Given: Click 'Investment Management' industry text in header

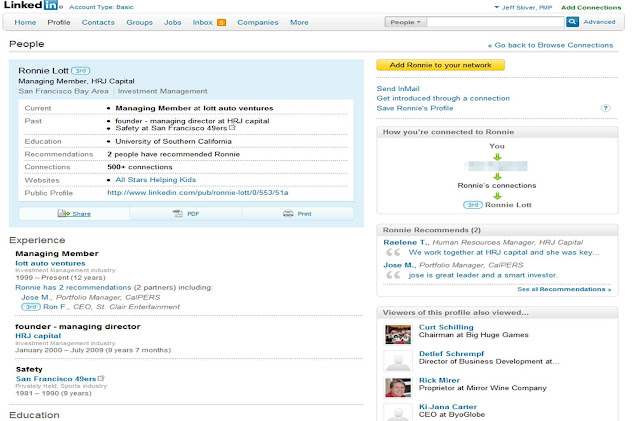Looking at the screenshot, I should (162, 91).
